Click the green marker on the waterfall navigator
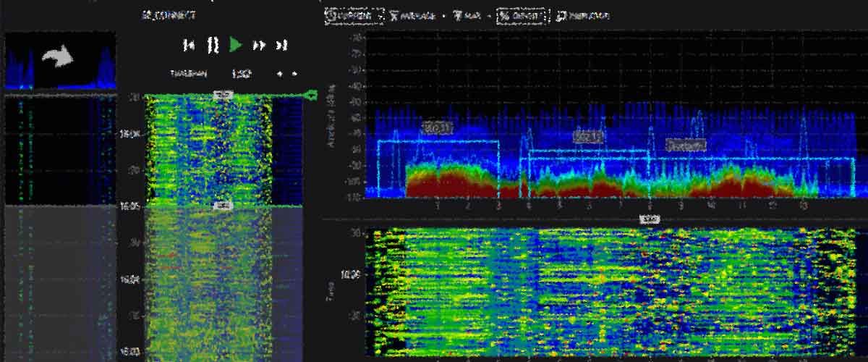 (312, 95)
